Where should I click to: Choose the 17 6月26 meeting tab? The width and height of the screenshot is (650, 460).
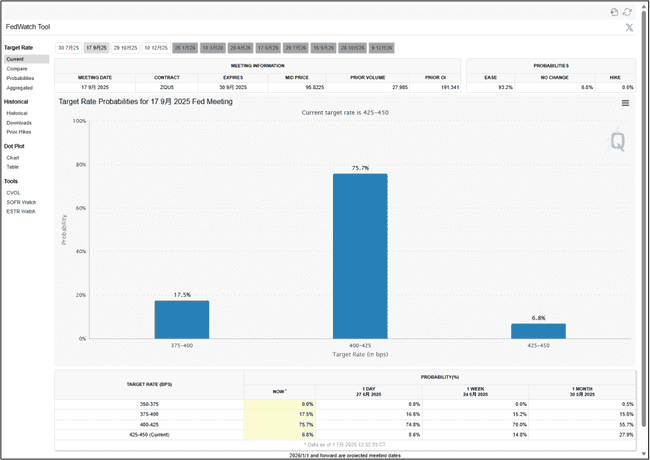(x=268, y=48)
